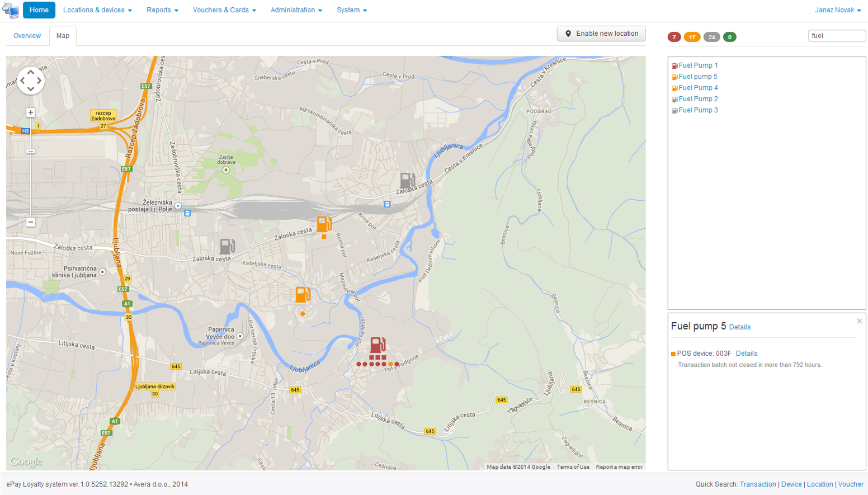The width and height of the screenshot is (868, 495).
Task: Open Fuel Pump 4 from the list
Action: (698, 88)
